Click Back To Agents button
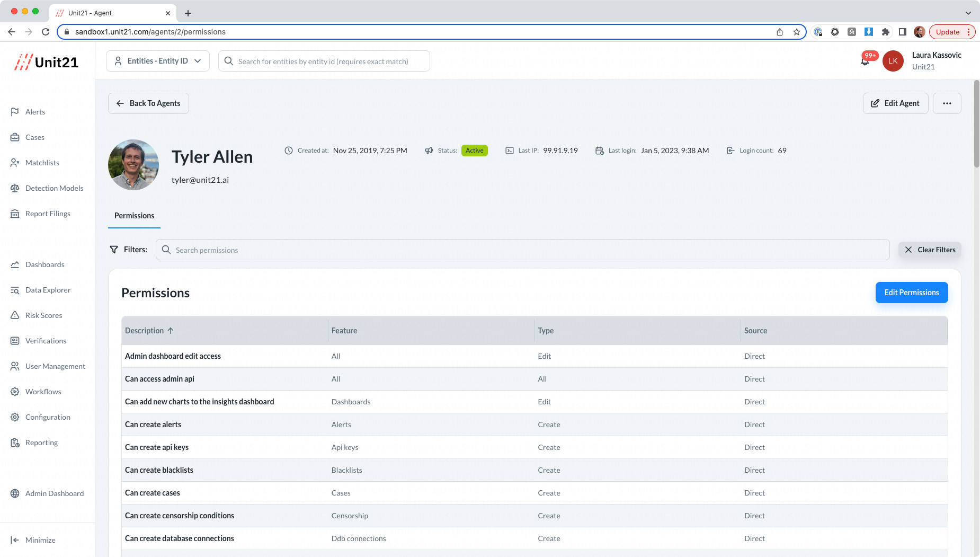Screen dimensions: 980x557 pos(148,103)
